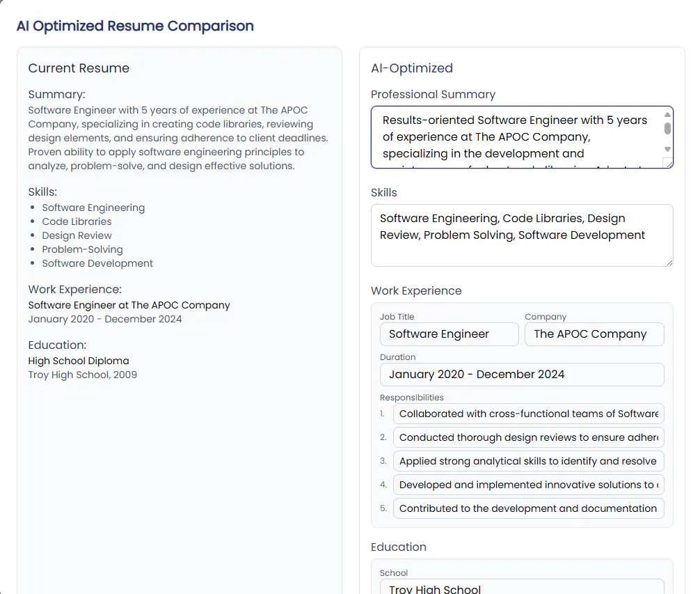Click the School field Troy High School

click(x=522, y=588)
